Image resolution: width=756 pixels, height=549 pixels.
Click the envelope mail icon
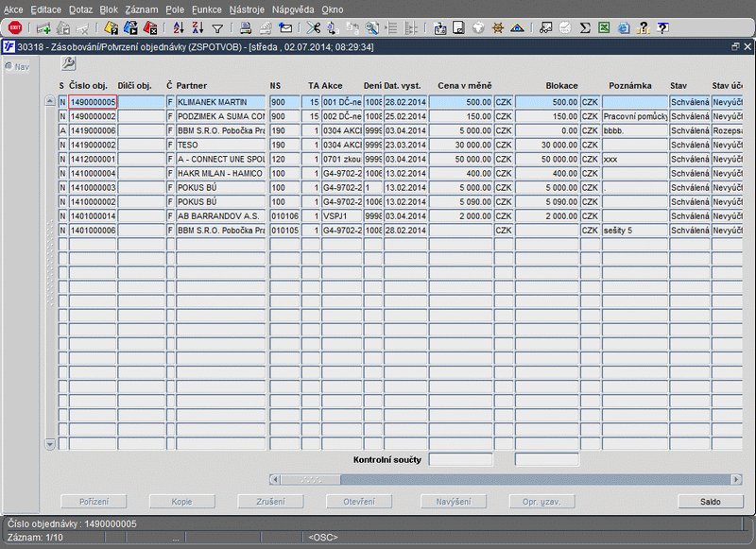point(285,28)
